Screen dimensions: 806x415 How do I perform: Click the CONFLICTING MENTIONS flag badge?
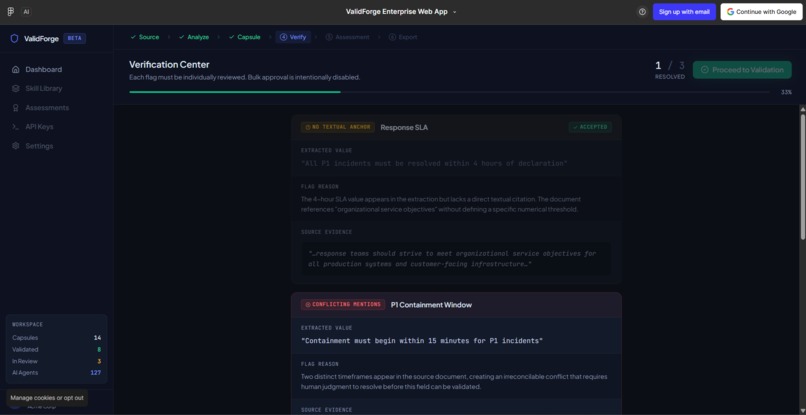(343, 304)
